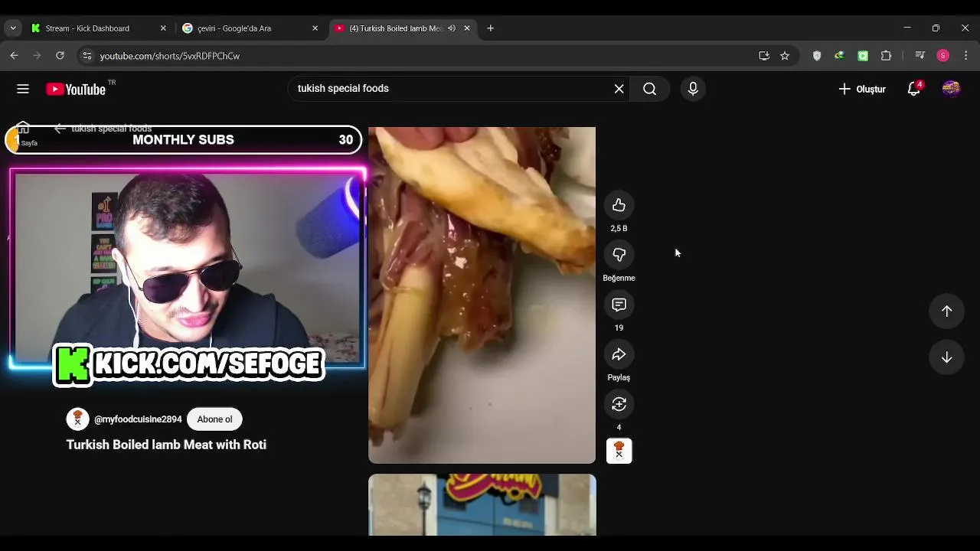
Task: Open the Chrome three-dot menu
Action: [965, 56]
